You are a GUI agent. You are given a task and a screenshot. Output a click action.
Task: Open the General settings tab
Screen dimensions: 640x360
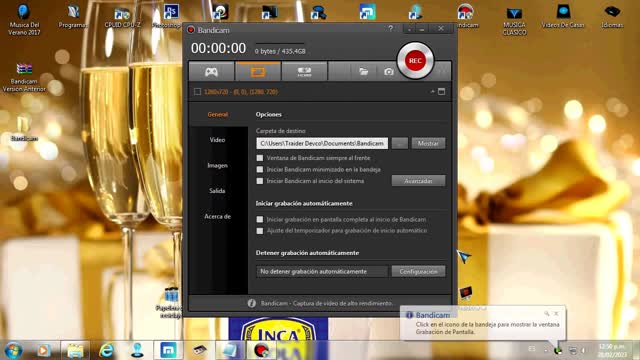point(218,114)
